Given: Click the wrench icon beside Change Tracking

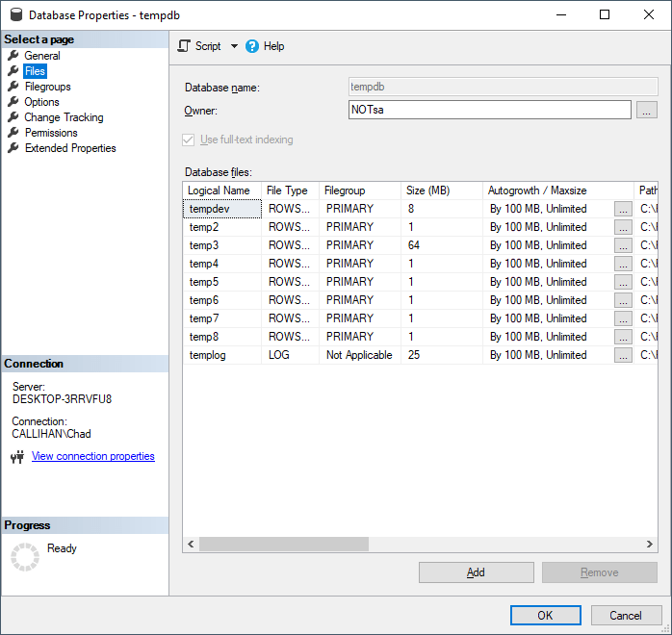Looking at the screenshot, I should [13, 117].
